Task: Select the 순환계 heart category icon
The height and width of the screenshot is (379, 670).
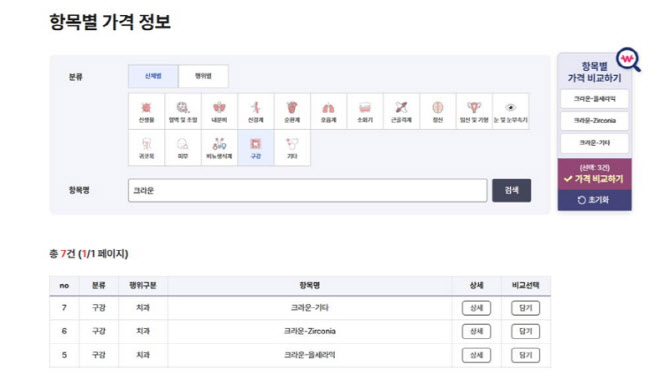Action: [x=292, y=112]
